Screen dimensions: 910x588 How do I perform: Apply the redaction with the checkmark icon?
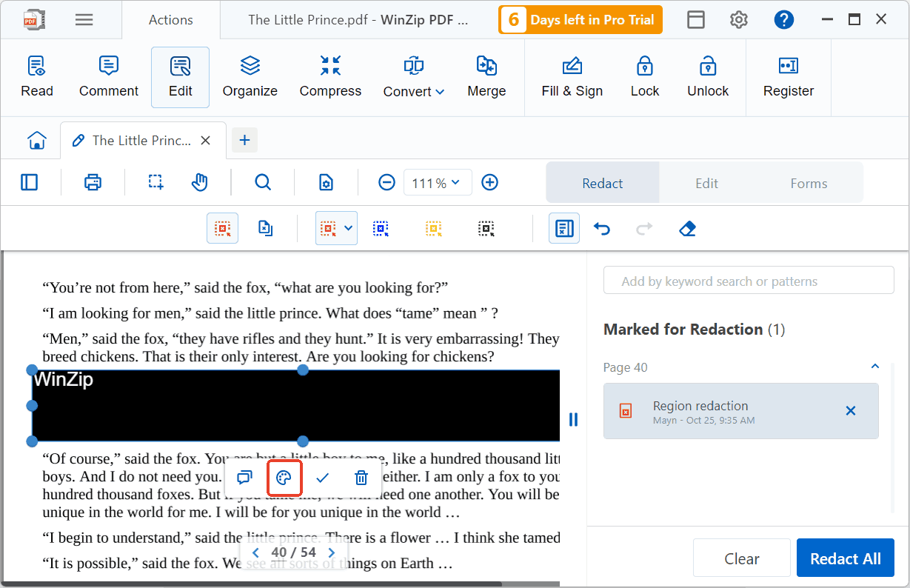pyautogui.click(x=322, y=478)
